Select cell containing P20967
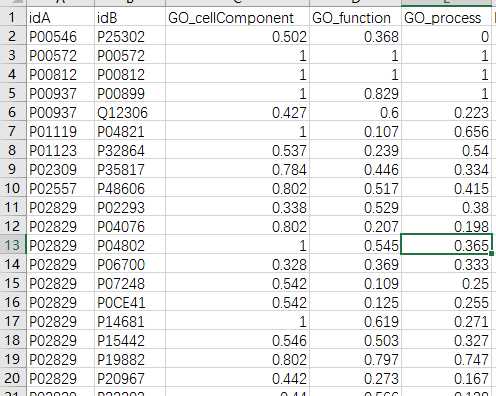 coord(130,378)
